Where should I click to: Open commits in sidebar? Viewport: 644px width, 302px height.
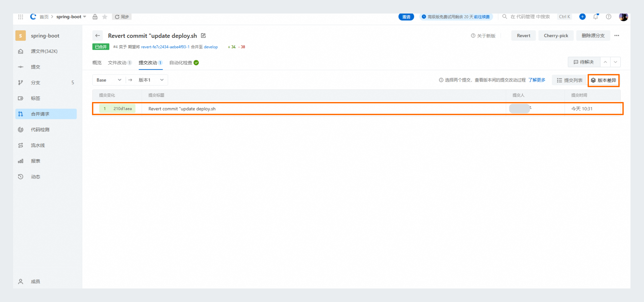(46, 67)
